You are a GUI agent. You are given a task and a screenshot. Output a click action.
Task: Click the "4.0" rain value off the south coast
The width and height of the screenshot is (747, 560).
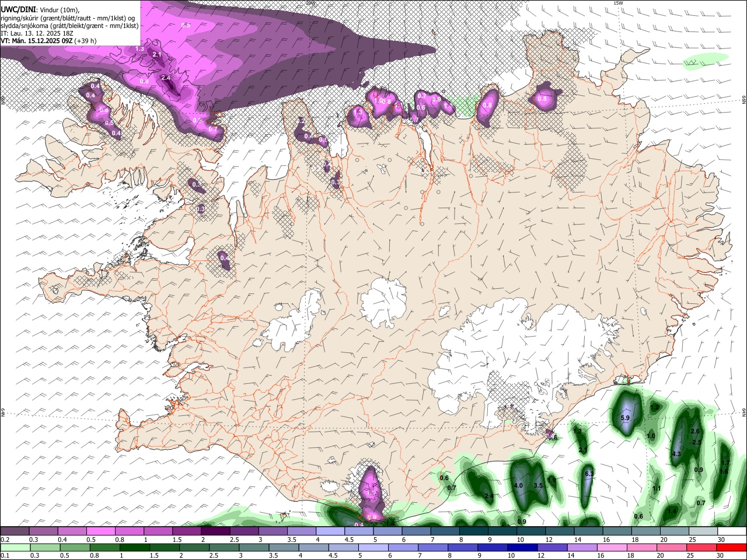coord(518,485)
